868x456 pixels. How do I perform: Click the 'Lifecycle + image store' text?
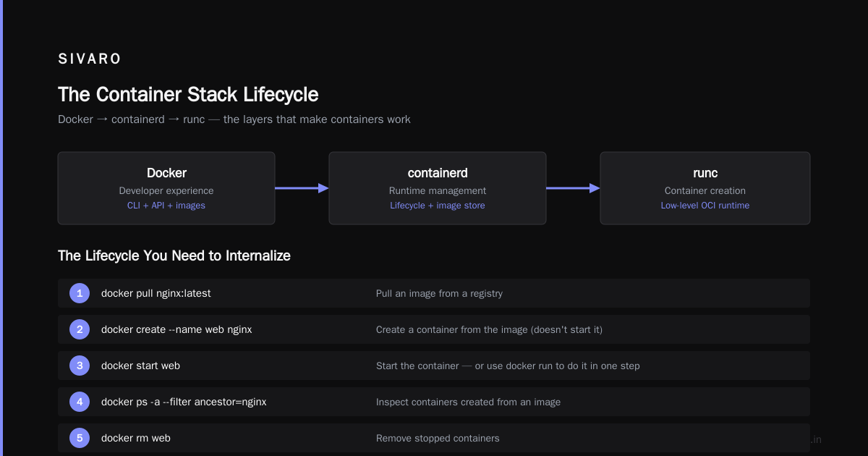[438, 206]
